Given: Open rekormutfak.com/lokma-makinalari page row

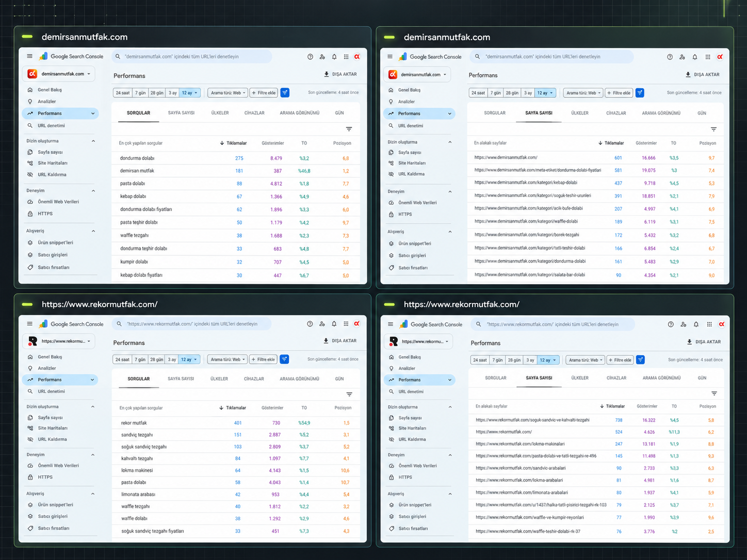Looking at the screenshot, I should point(596,444).
